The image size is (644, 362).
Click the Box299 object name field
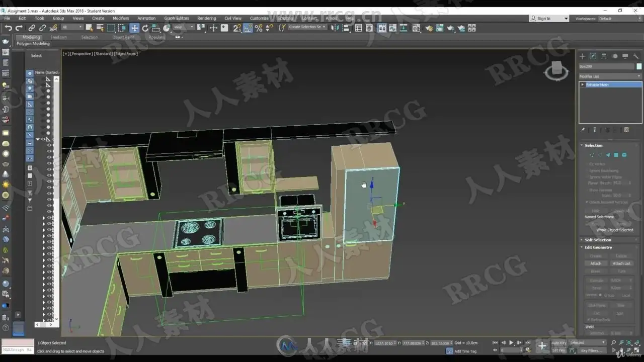pos(607,66)
